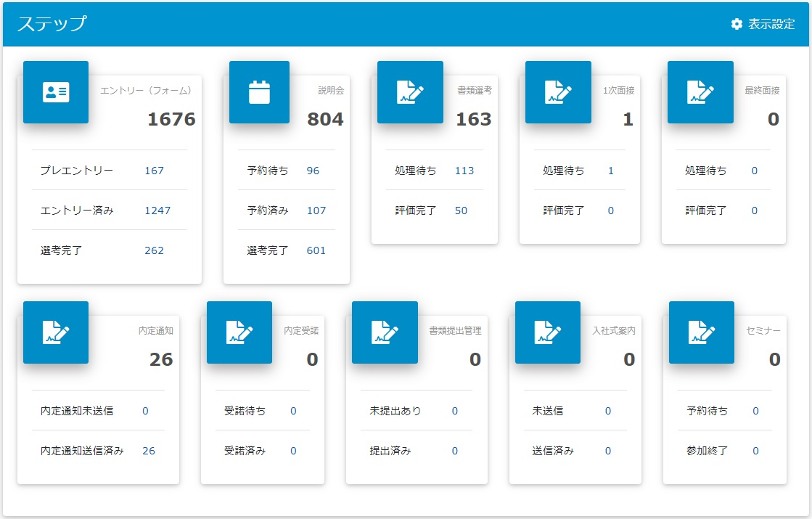
Task: Click the エントリー total number 1676
Action: [x=171, y=120]
